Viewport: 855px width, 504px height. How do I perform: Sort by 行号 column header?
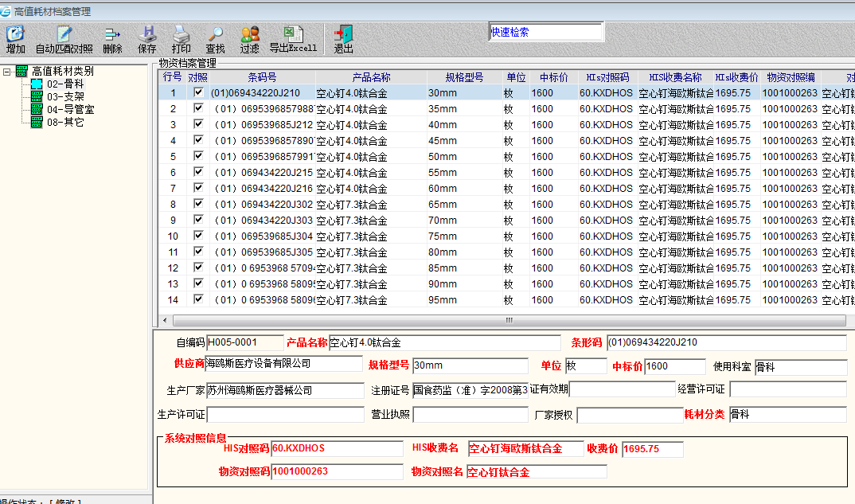tap(172, 77)
